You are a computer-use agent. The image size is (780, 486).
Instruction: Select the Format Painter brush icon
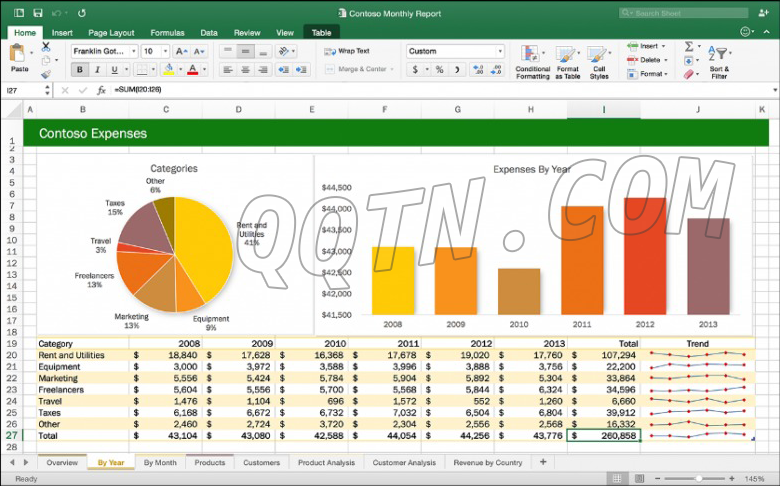[x=46, y=73]
